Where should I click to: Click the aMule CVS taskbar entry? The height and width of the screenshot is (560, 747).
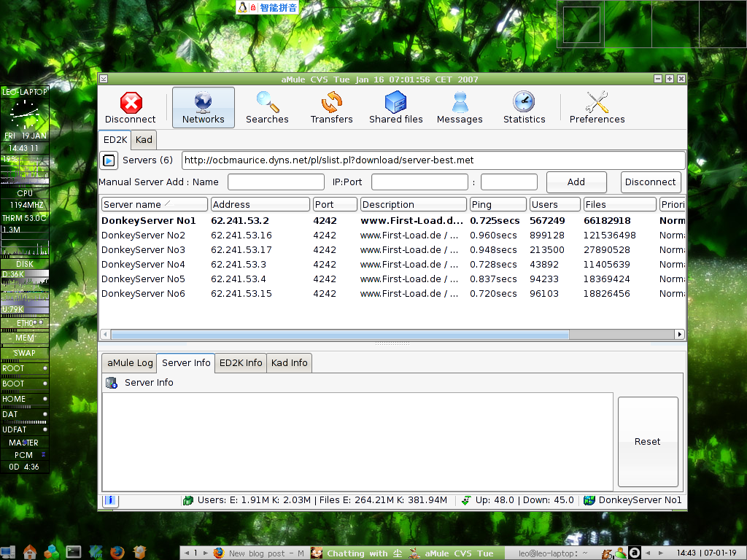tap(456, 553)
